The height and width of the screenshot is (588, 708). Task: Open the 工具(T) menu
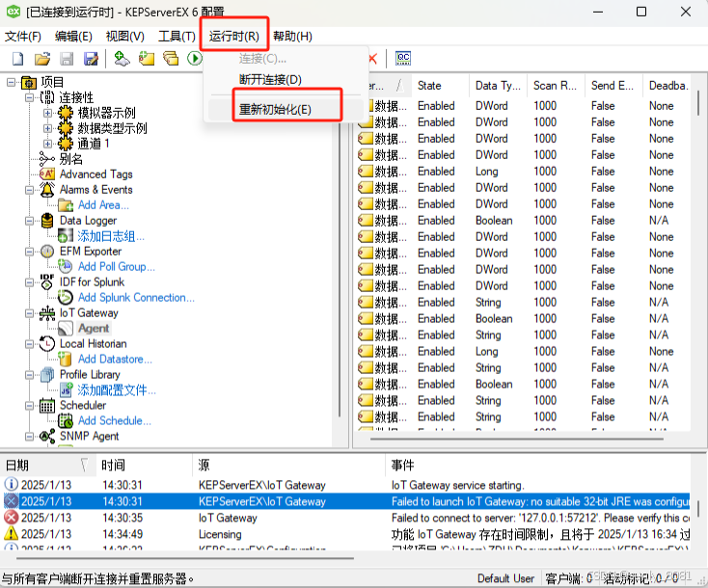tap(177, 36)
